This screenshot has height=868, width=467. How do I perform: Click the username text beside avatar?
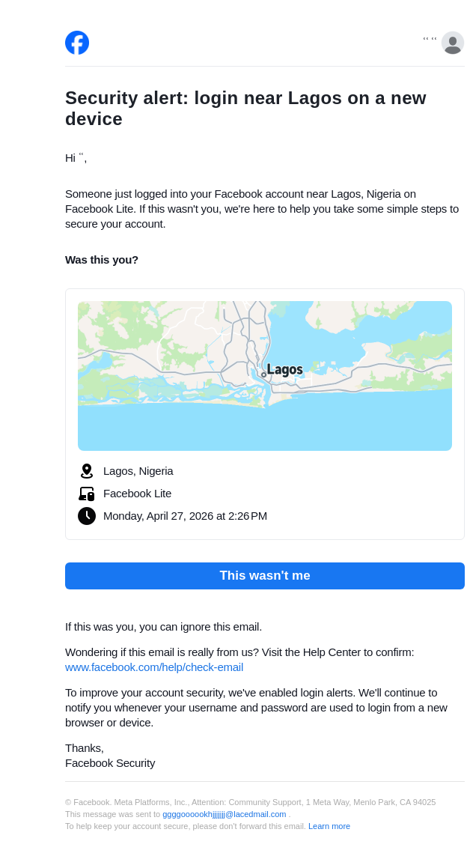[x=430, y=40]
